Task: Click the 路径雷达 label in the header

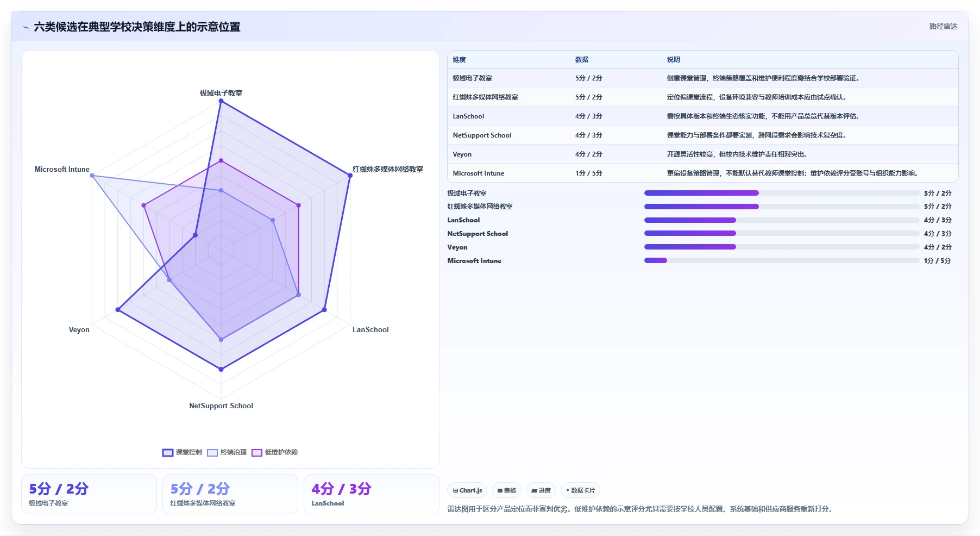Action: [943, 26]
